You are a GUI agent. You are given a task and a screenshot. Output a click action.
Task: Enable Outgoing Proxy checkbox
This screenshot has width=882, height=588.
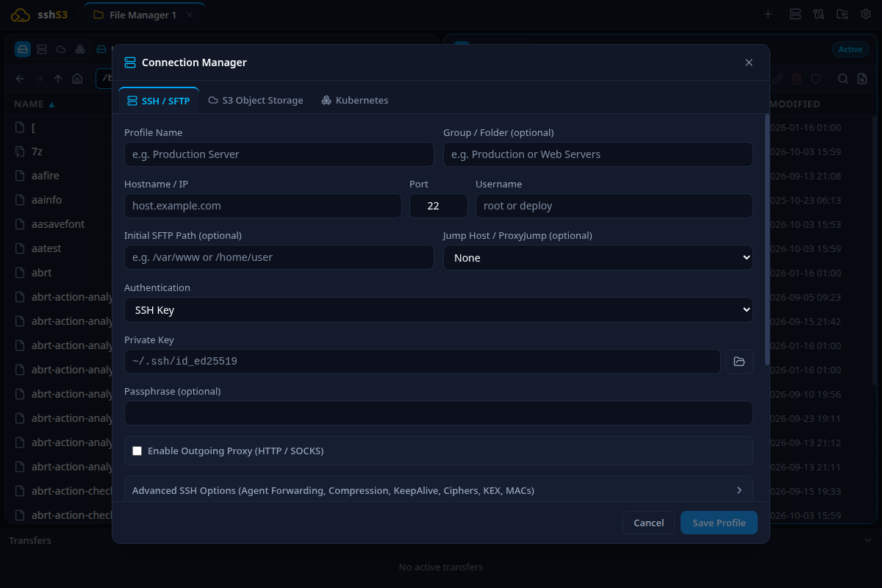[137, 451]
